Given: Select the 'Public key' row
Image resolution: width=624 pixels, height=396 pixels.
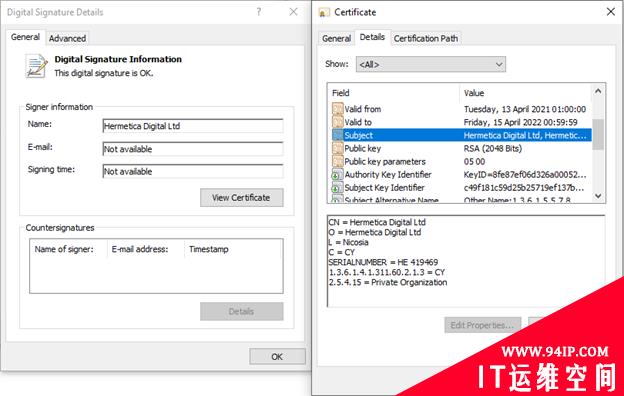Looking at the screenshot, I should coord(461,148).
